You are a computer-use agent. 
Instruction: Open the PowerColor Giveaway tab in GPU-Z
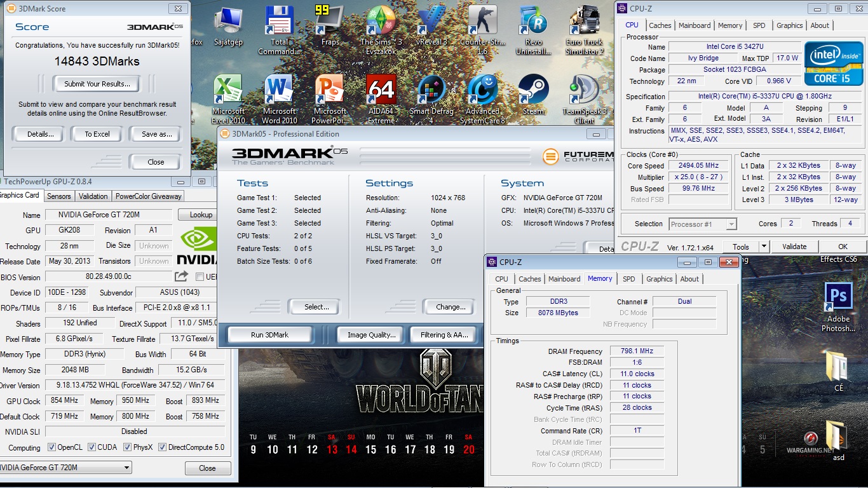149,196
